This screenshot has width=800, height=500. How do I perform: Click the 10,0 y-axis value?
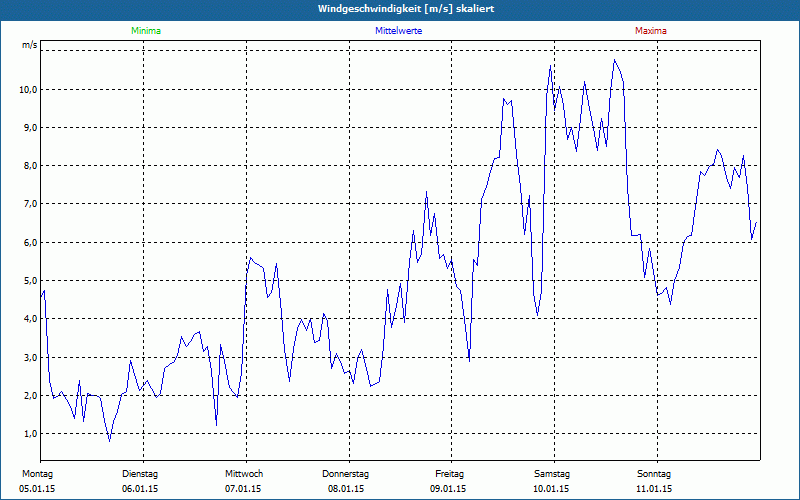pos(28,90)
